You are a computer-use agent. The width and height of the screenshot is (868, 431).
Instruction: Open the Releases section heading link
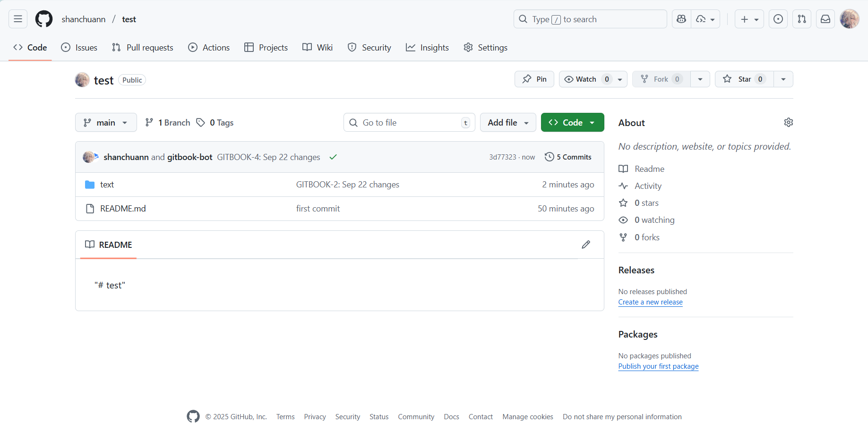[636, 270]
